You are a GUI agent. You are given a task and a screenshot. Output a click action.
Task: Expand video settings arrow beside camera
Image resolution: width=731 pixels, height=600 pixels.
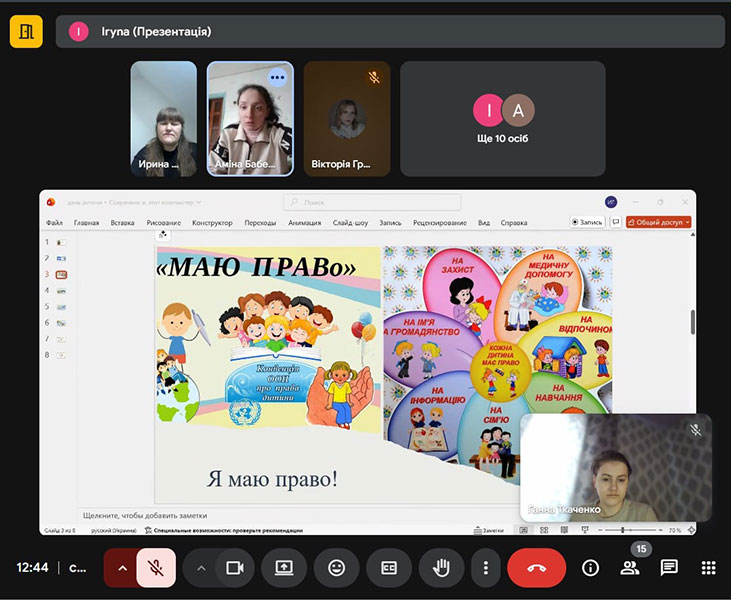pos(201,568)
